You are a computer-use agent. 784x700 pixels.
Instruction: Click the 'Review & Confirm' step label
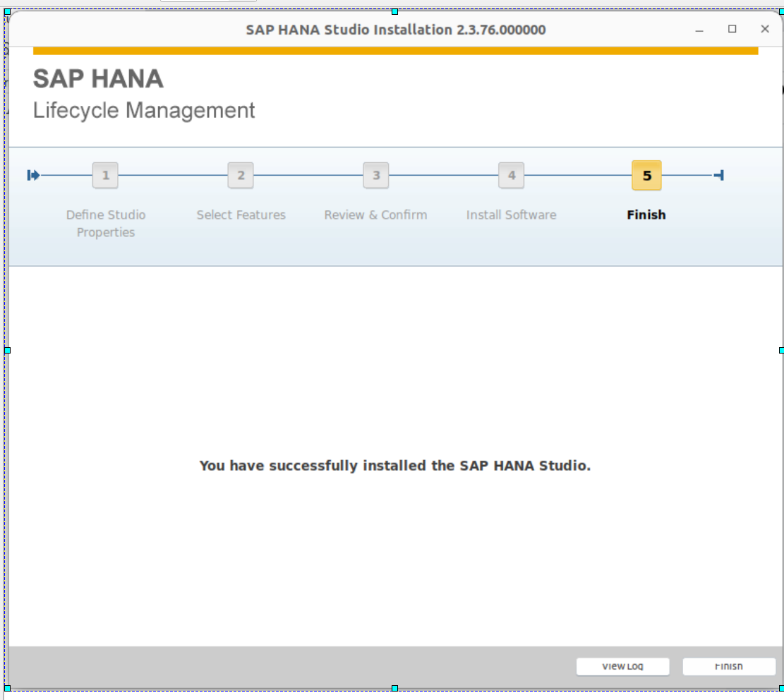click(x=375, y=215)
